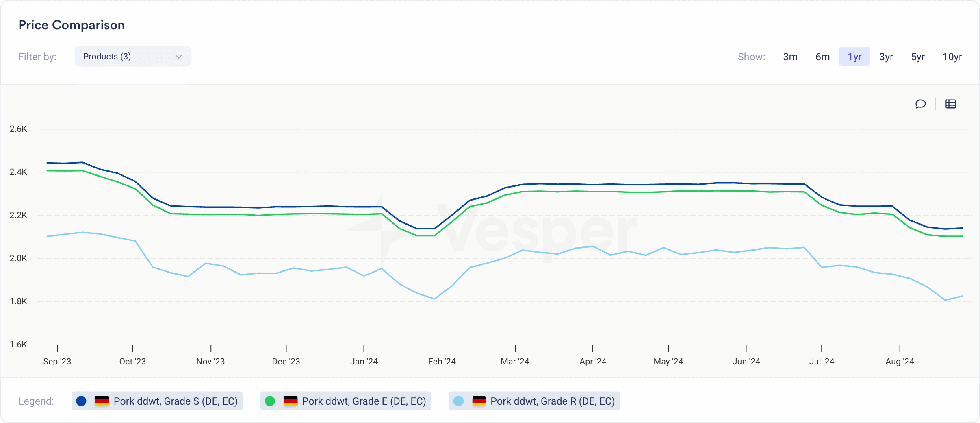This screenshot has width=980, height=423.
Task: Click the Aug '24 axis label
Action: point(900,361)
